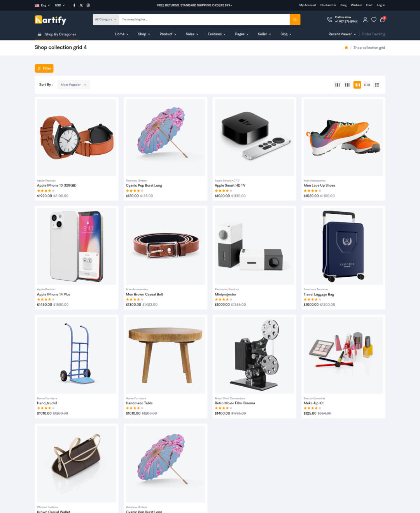The image size is (420, 513).
Task: Open the wishlist heart icon
Action: pyautogui.click(x=374, y=19)
